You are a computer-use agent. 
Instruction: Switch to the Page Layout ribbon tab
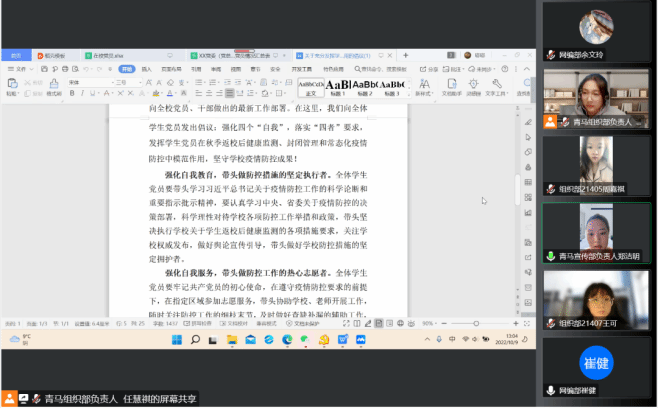tap(171, 69)
